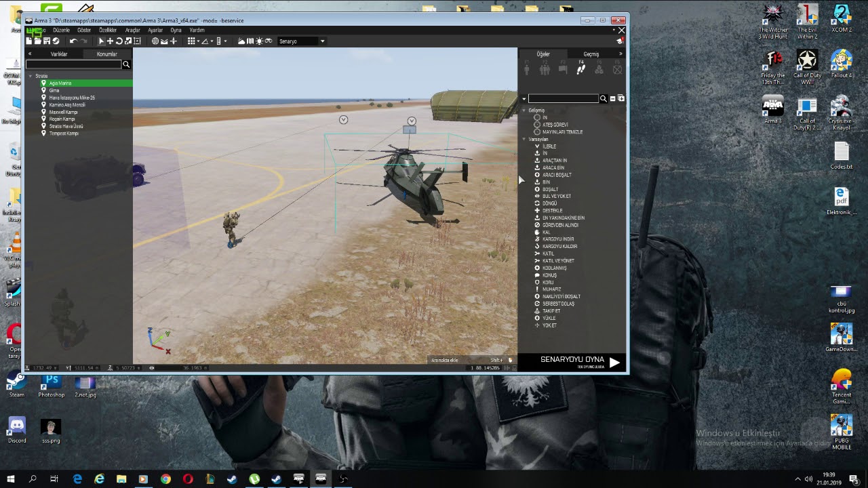Open the Photoshop desktop shortcut
The image size is (868, 488).
point(51,386)
